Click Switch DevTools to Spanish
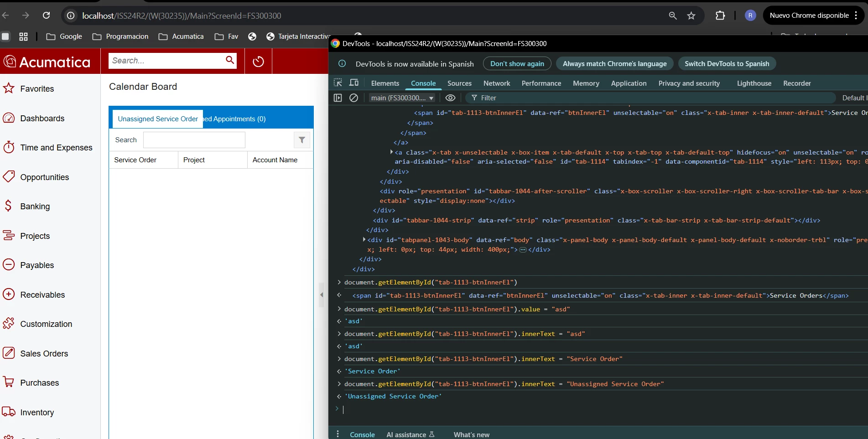This screenshot has height=439, width=868. [727, 64]
